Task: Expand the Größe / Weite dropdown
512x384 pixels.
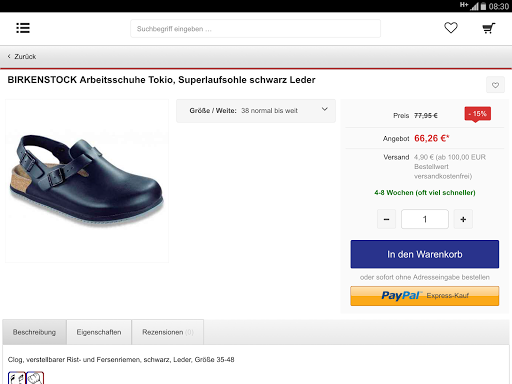Action: [256, 111]
